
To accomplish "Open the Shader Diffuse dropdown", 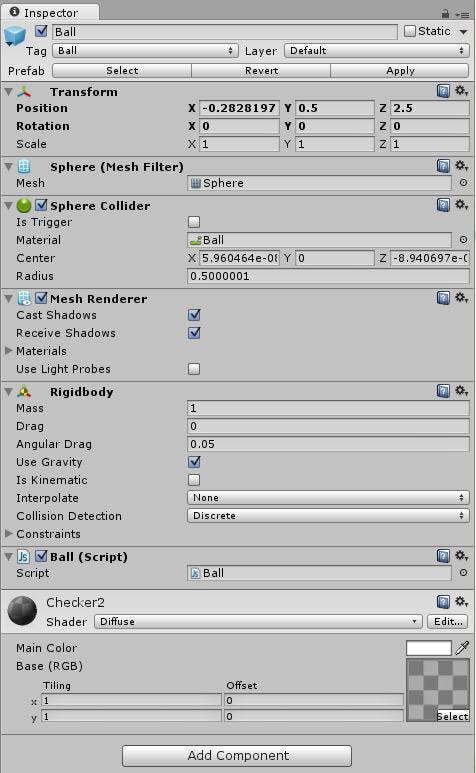I will pyautogui.click(x=258, y=622).
